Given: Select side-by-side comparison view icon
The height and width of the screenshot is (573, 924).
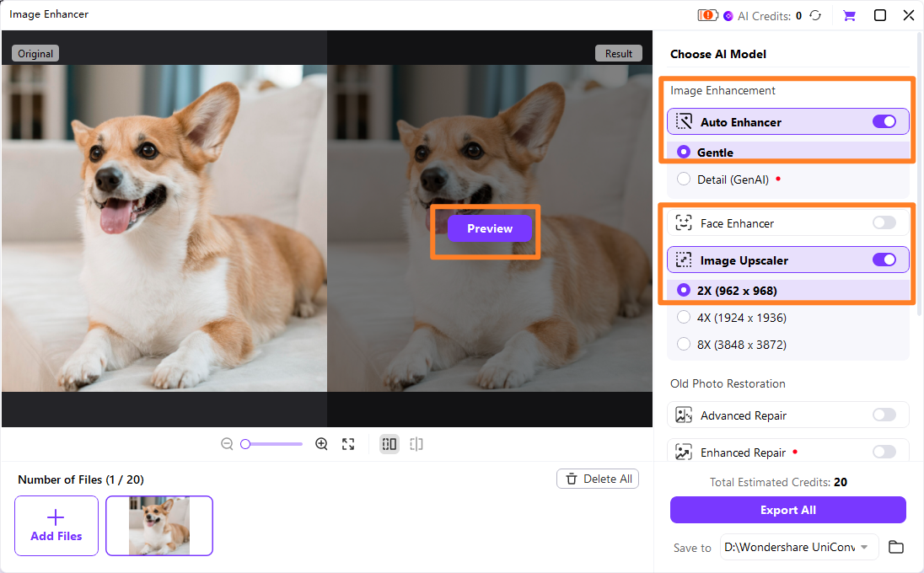Looking at the screenshot, I should pos(389,444).
